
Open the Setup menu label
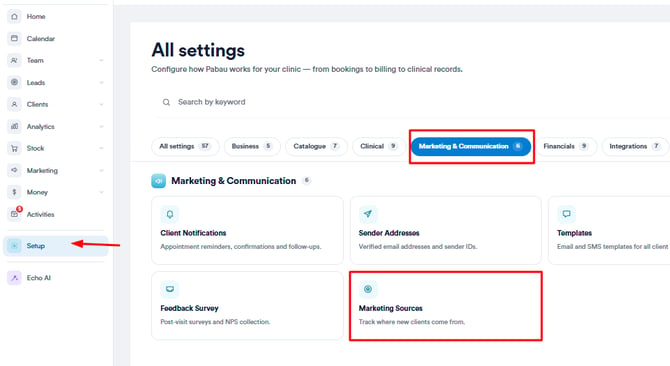pyautogui.click(x=35, y=246)
